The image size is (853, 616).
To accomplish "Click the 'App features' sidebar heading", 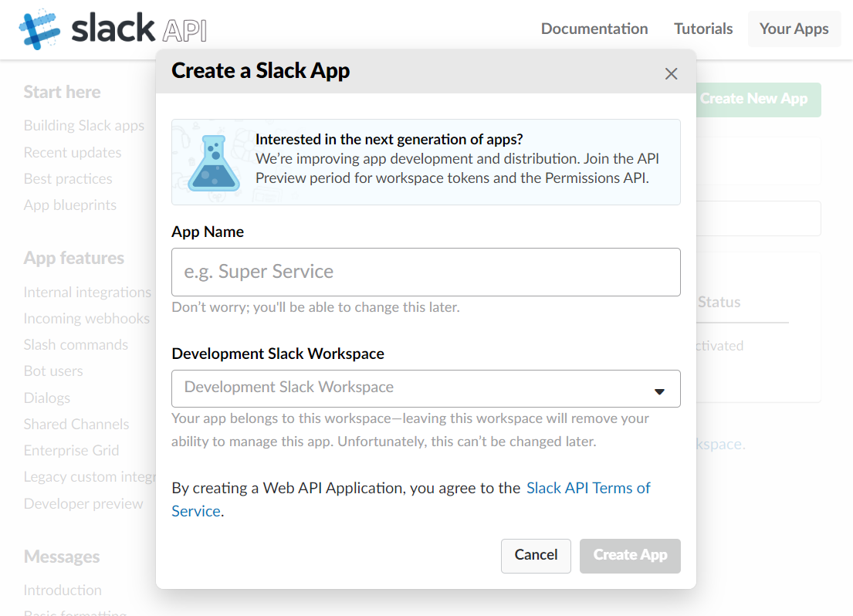I will pos(74,258).
